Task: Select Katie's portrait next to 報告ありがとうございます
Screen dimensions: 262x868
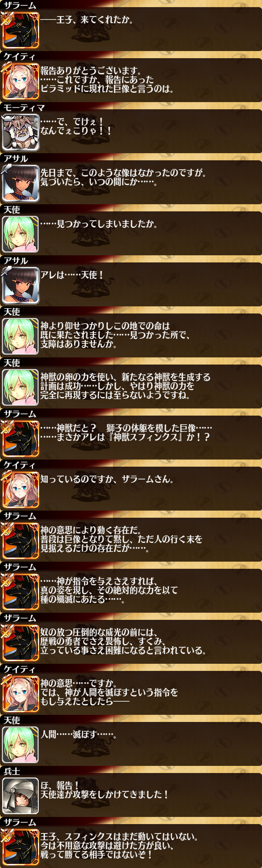Action: pos(20,81)
